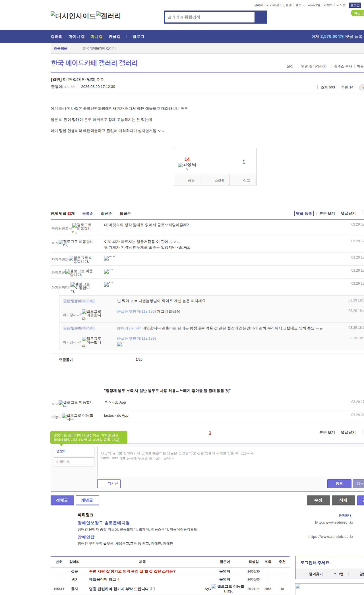Downvote the post showing count 1
Screen dimensions: 364x595
pyautogui.click(x=244, y=162)
